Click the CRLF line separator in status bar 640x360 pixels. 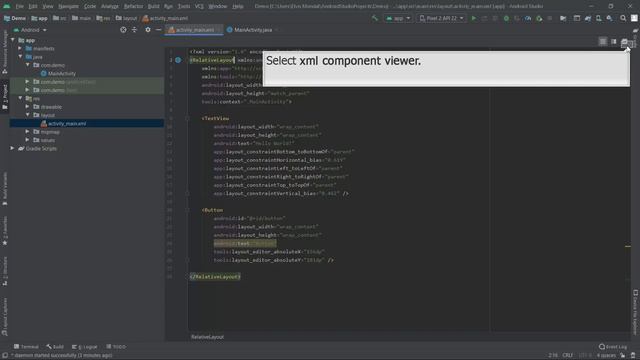568,356
